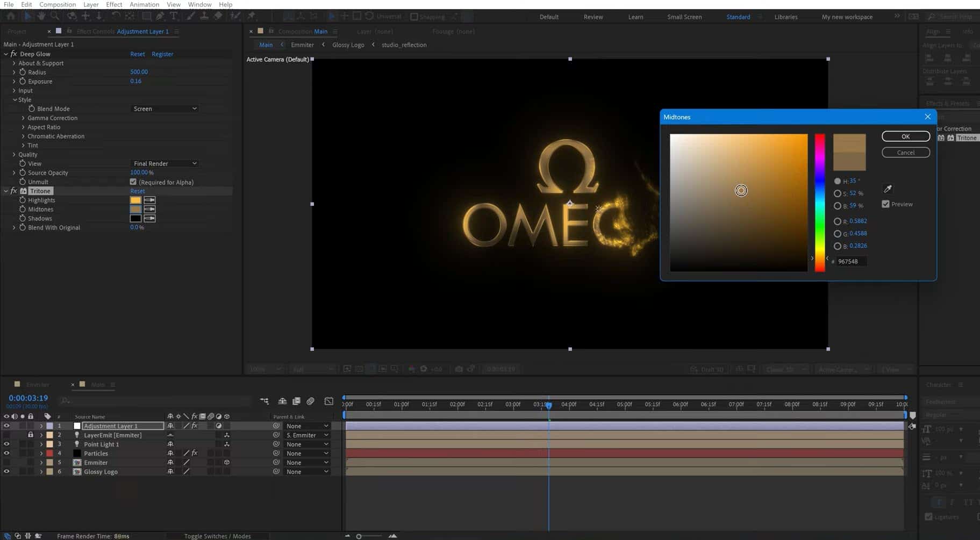This screenshot has width=980, height=540.
Task: Open the Graph Editor in the timeline
Action: [328, 401]
